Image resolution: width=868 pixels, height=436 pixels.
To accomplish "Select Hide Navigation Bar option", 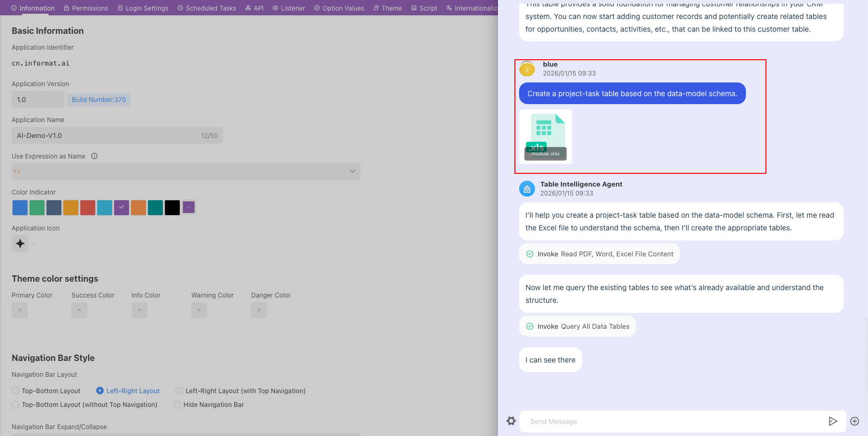I will click(178, 405).
